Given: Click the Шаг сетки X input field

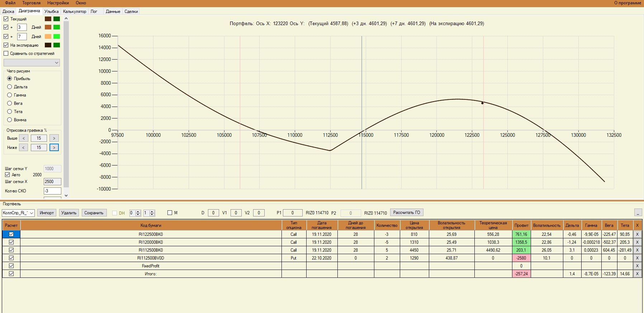Looking at the screenshot, I should [52, 182].
